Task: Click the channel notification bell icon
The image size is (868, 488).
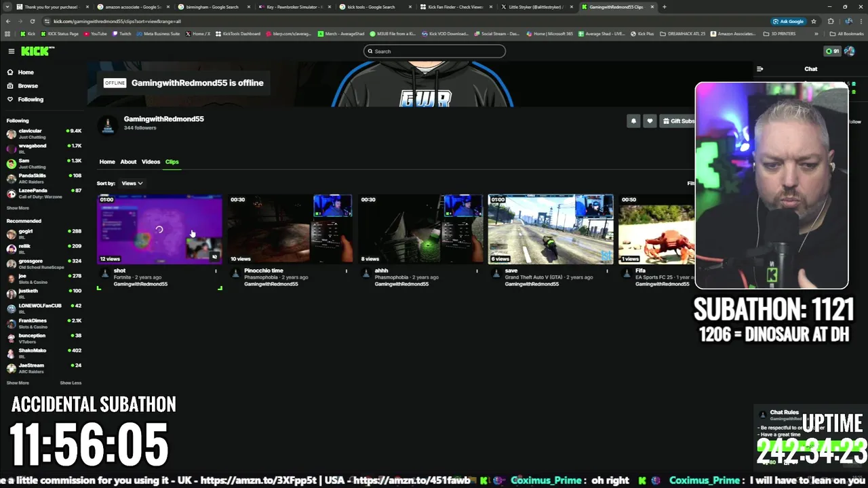Action: click(633, 121)
